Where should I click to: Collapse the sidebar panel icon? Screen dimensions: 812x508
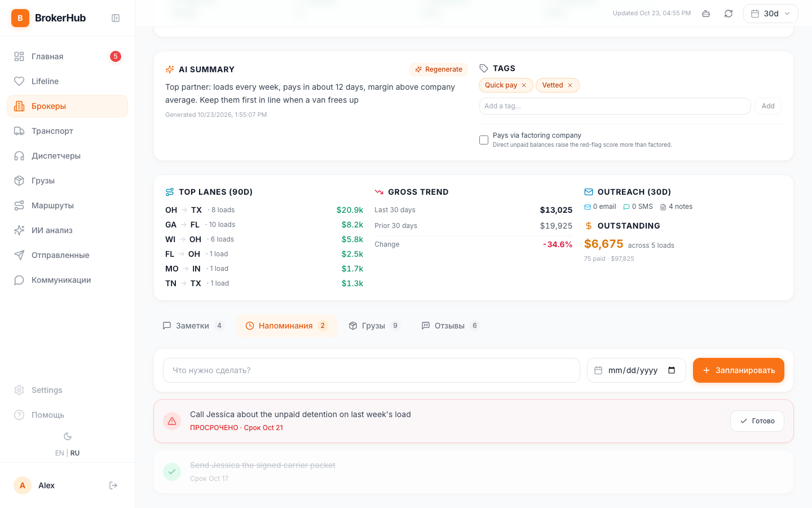click(116, 18)
